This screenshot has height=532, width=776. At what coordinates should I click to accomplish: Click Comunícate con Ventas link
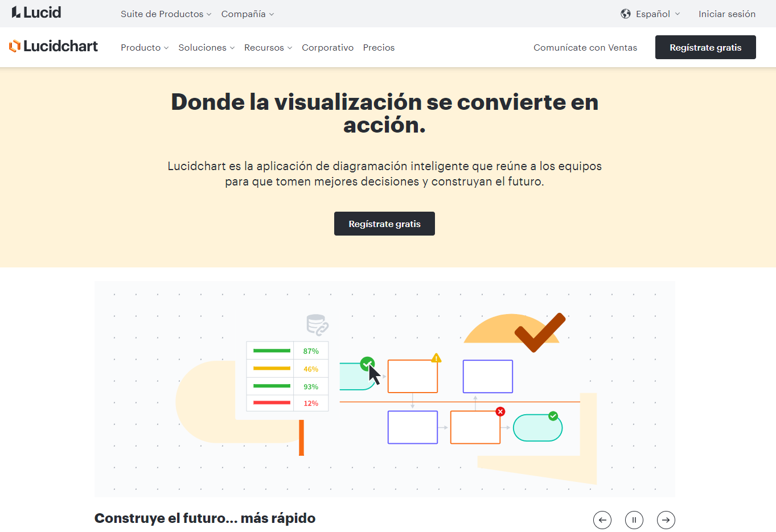coord(585,48)
